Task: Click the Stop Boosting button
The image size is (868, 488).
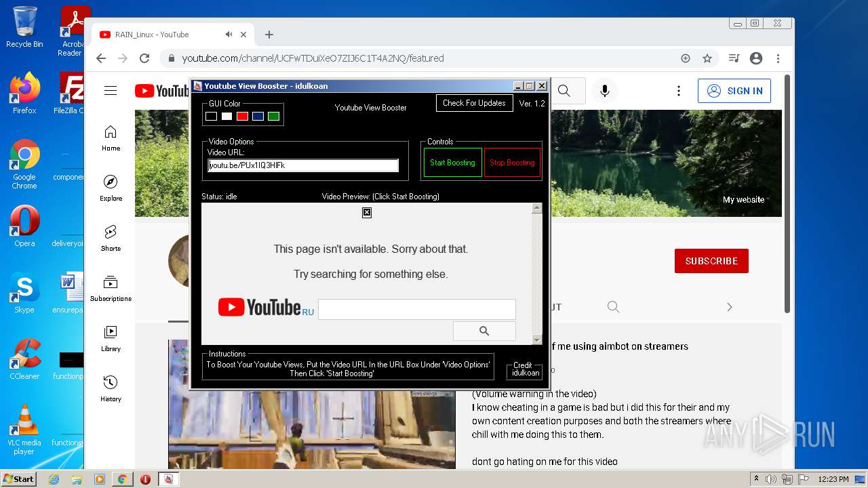Action: (512, 163)
